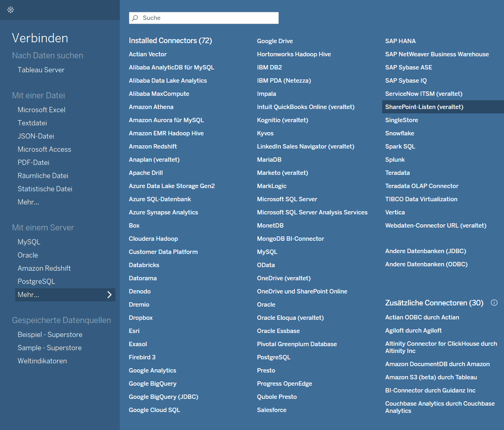Select Textdatei in the file list
Viewport: 504px width, 430px height.
tap(32, 123)
